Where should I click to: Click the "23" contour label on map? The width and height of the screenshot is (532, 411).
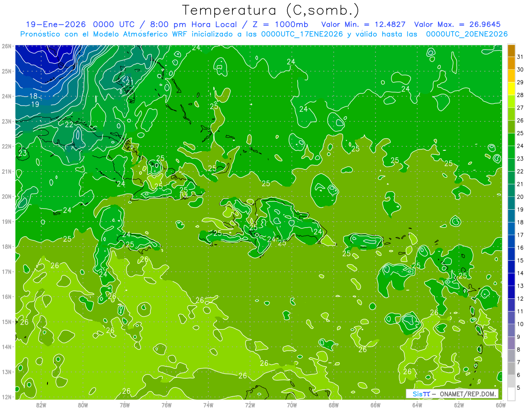point(23,153)
